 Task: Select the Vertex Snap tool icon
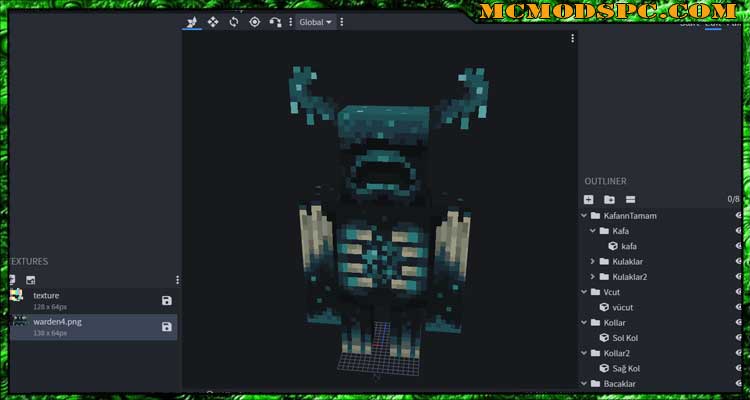click(x=275, y=22)
